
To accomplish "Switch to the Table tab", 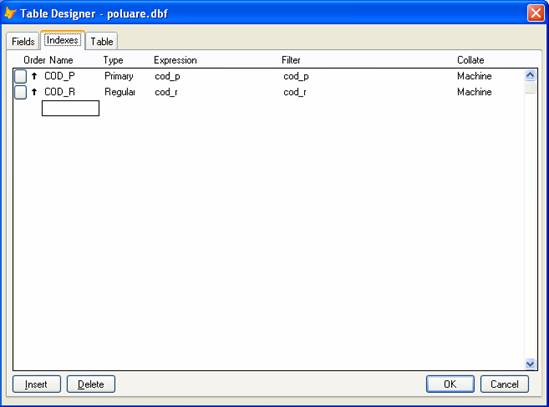I will pyautogui.click(x=102, y=41).
